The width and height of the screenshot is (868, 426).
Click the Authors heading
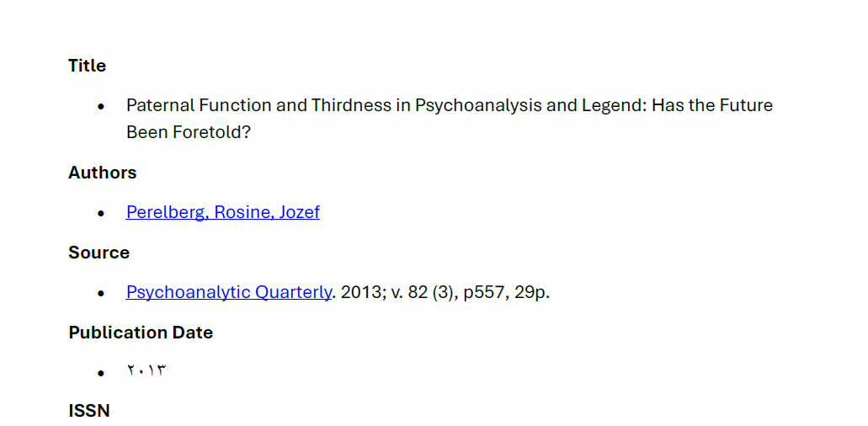tap(103, 173)
